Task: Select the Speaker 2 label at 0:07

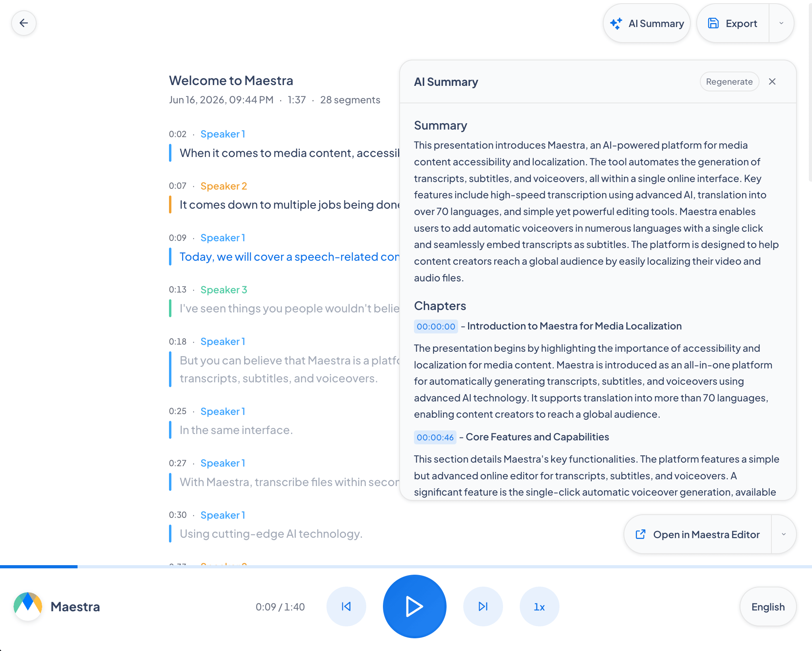Action: [x=224, y=186]
